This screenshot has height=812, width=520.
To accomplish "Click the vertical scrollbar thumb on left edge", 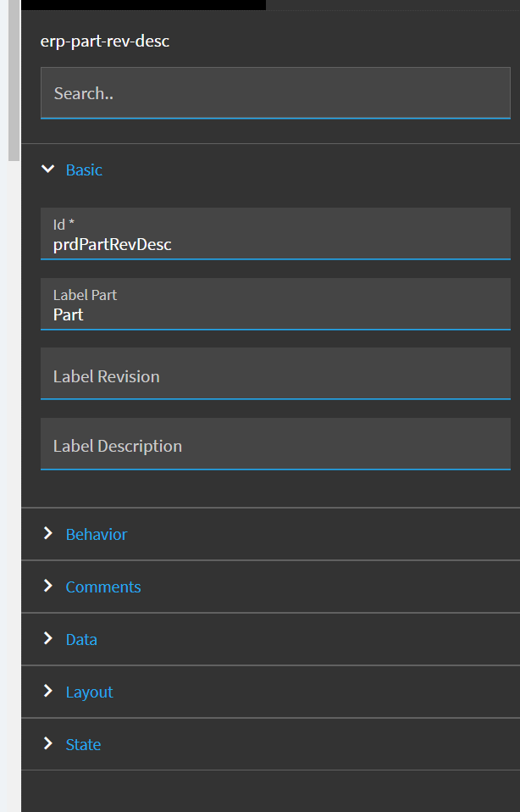I will [x=14, y=81].
